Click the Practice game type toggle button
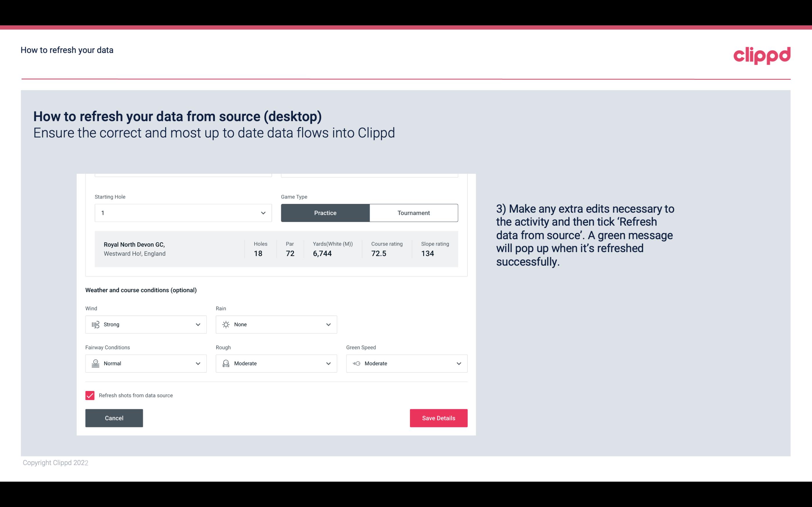This screenshot has height=507, width=812. [x=325, y=213]
